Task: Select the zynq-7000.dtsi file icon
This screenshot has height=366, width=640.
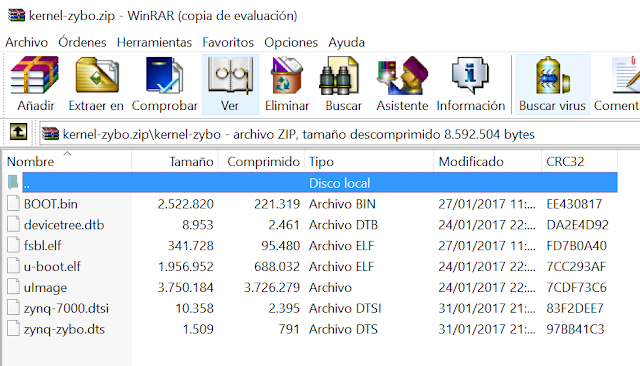Action: (x=13, y=307)
